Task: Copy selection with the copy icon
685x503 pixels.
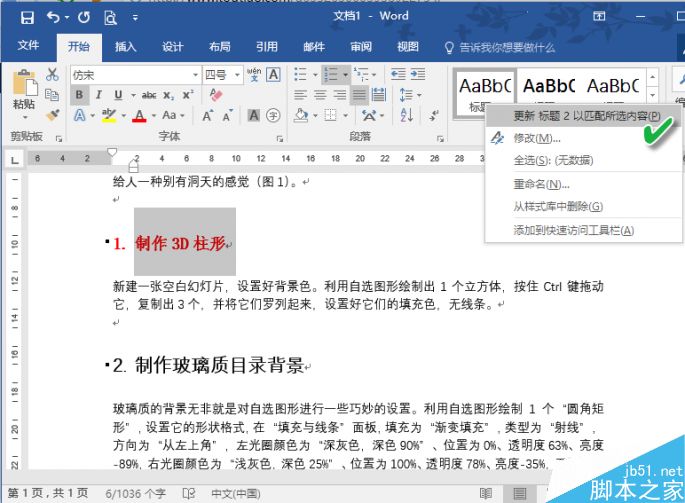Action: pos(52,94)
